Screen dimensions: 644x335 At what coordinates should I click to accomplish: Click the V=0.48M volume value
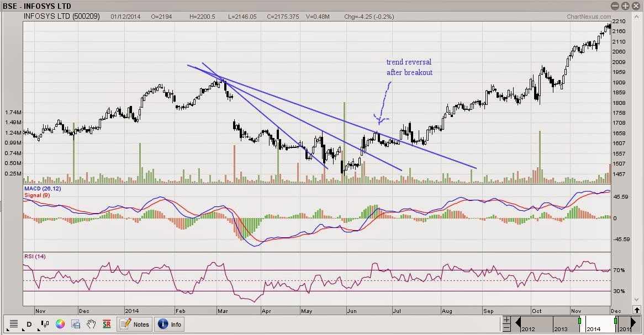[x=318, y=17]
